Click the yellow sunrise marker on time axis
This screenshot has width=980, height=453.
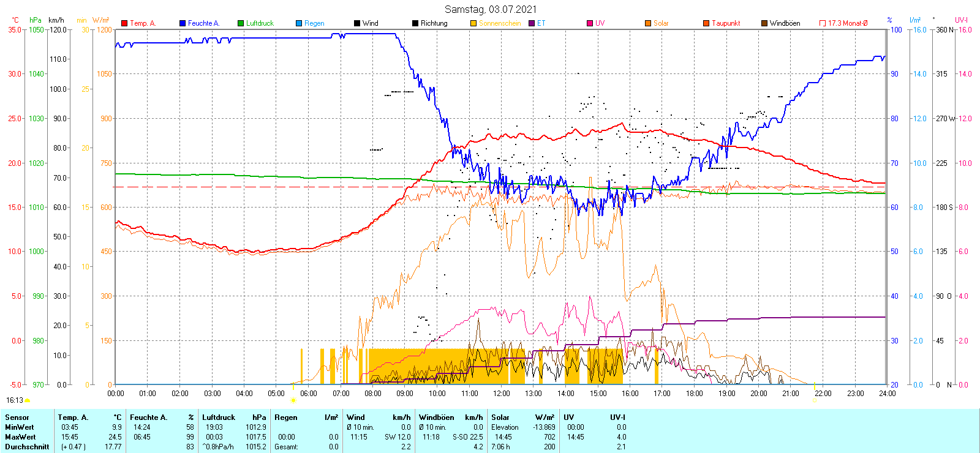click(x=293, y=400)
